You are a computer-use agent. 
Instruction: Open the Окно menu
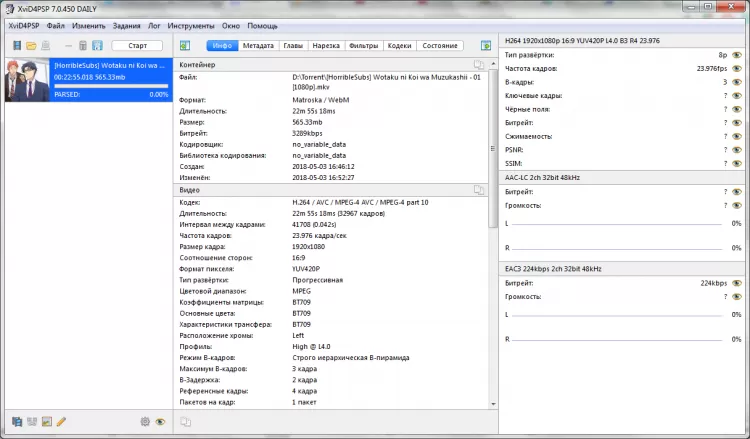231,26
